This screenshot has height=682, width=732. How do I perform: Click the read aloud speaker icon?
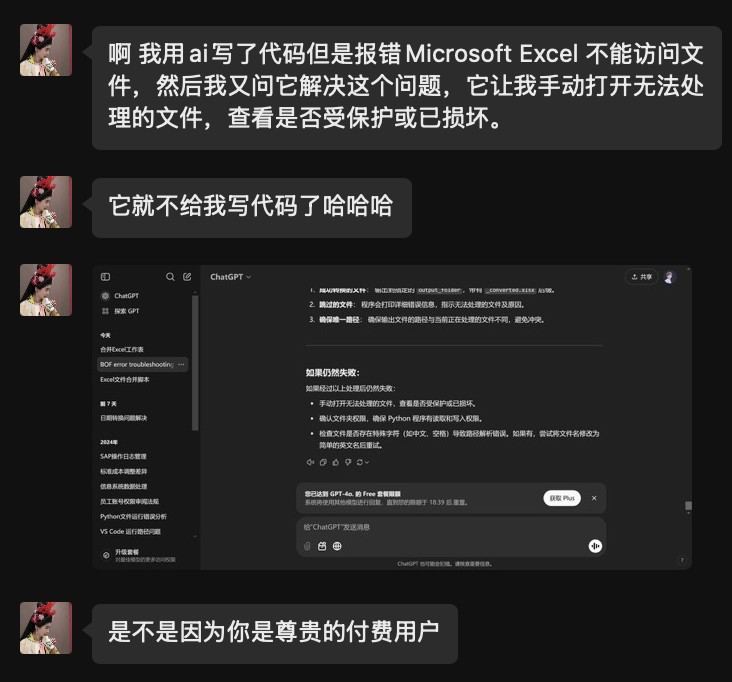pos(310,462)
